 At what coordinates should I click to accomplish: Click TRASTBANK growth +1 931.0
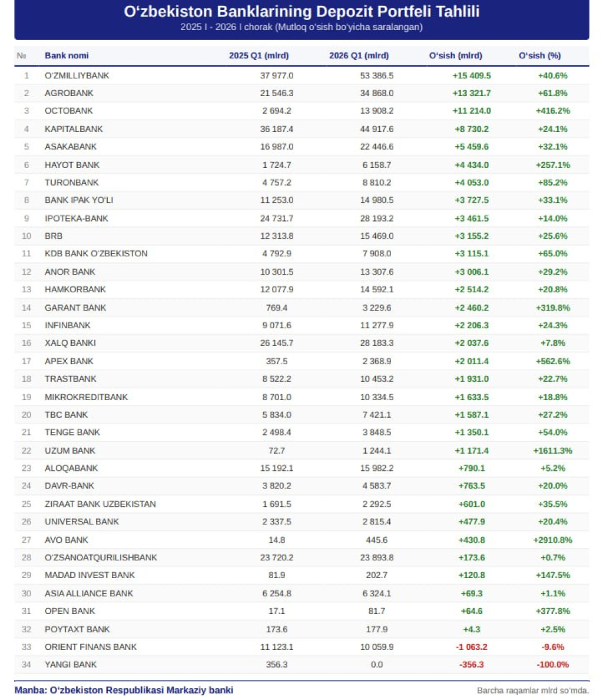click(472, 378)
